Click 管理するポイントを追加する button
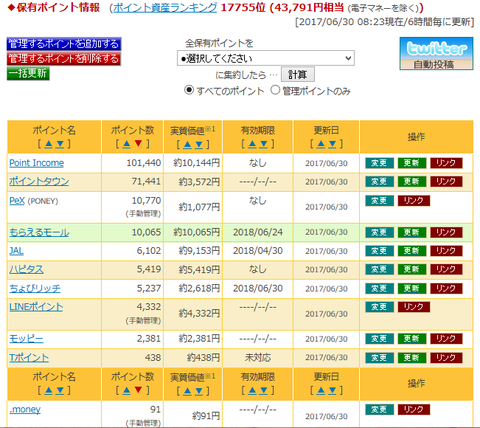Image resolution: width=480 pixels, height=428 pixels. pos(64,44)
